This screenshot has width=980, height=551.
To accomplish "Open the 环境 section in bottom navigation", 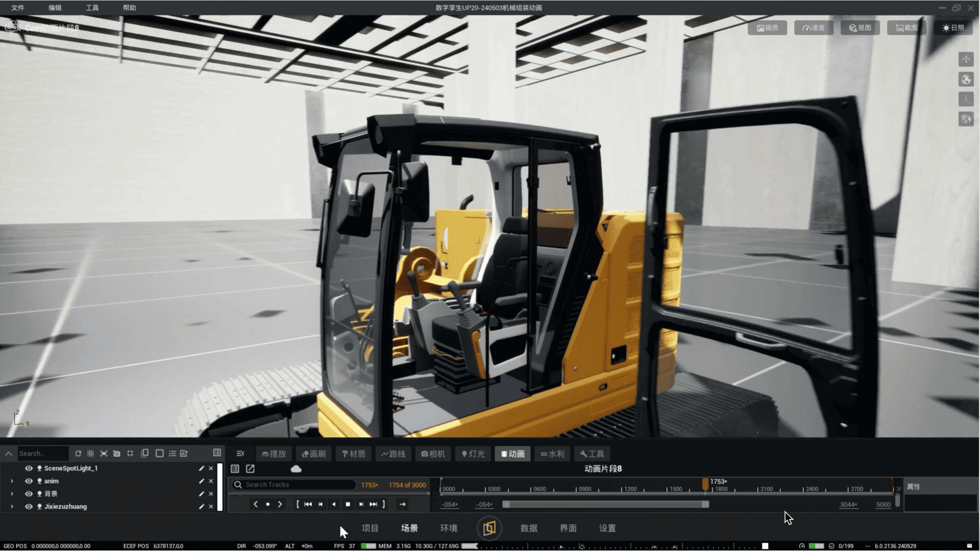I will [449, 529].
